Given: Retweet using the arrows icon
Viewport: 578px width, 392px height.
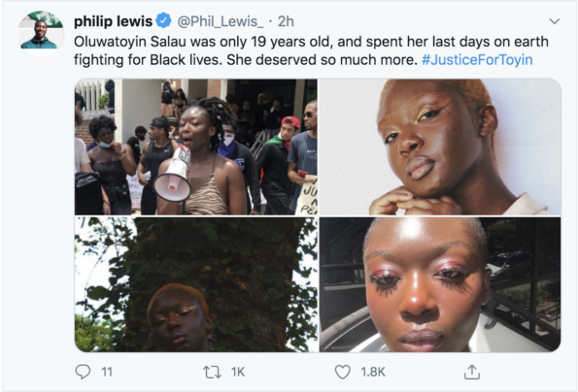Looking at the screenshot, I should (213, 373).
